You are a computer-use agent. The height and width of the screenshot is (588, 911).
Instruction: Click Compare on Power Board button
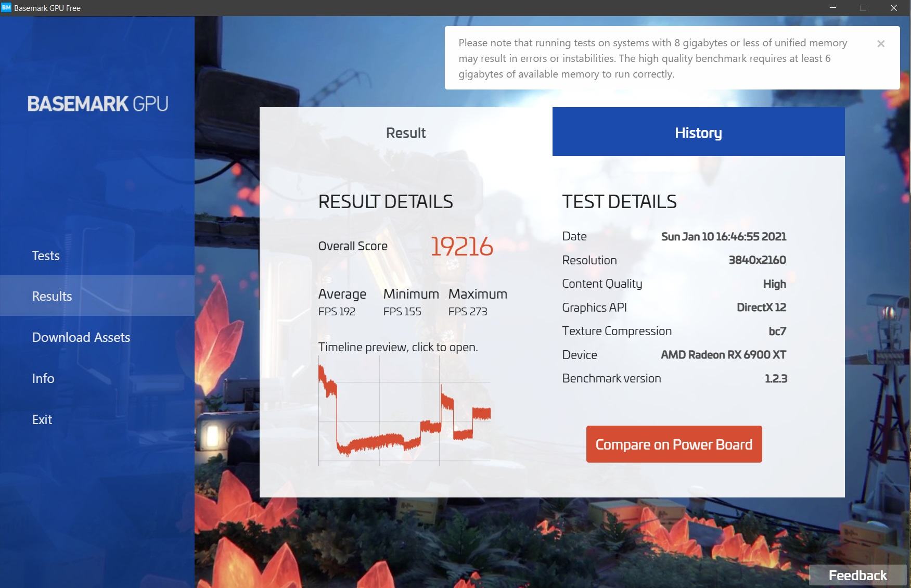(674, 444)
